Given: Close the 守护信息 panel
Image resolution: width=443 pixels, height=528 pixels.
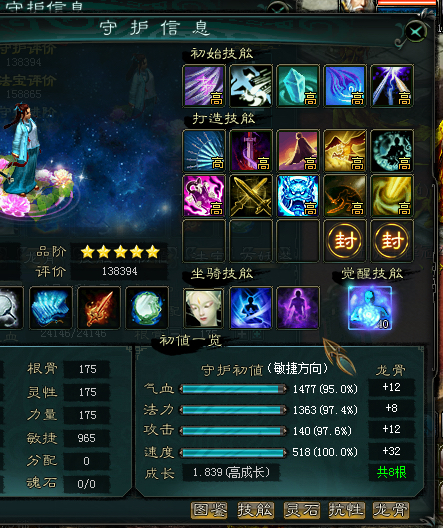Looking at the screenshot, I should click(x=416, y=32).
